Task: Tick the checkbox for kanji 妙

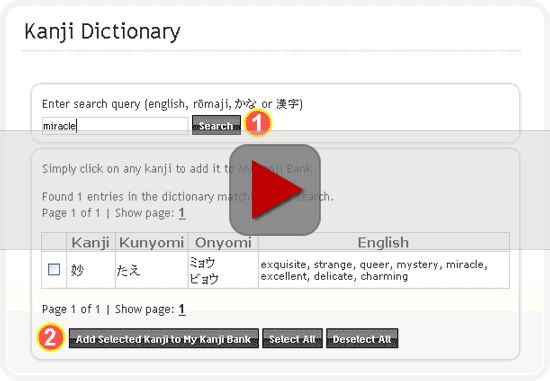Action: 54,269
